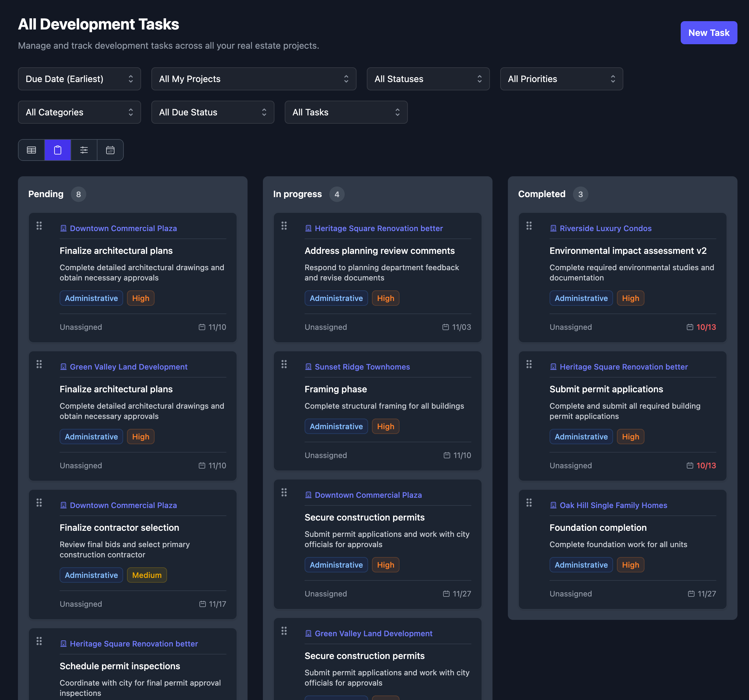Click the High priority badge on Framing phase
Screen dimensions: 749x700
385,426
